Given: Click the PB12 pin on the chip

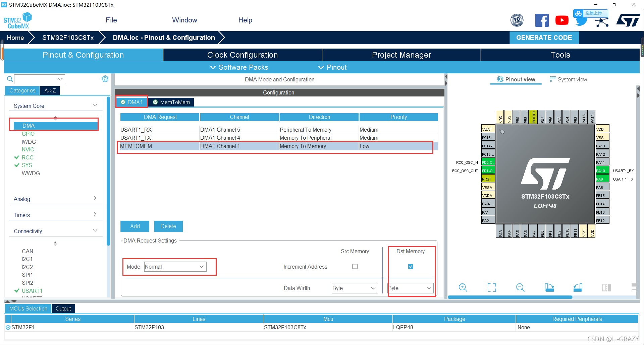Looking at the screenshot, I should (x=602, y=220).
